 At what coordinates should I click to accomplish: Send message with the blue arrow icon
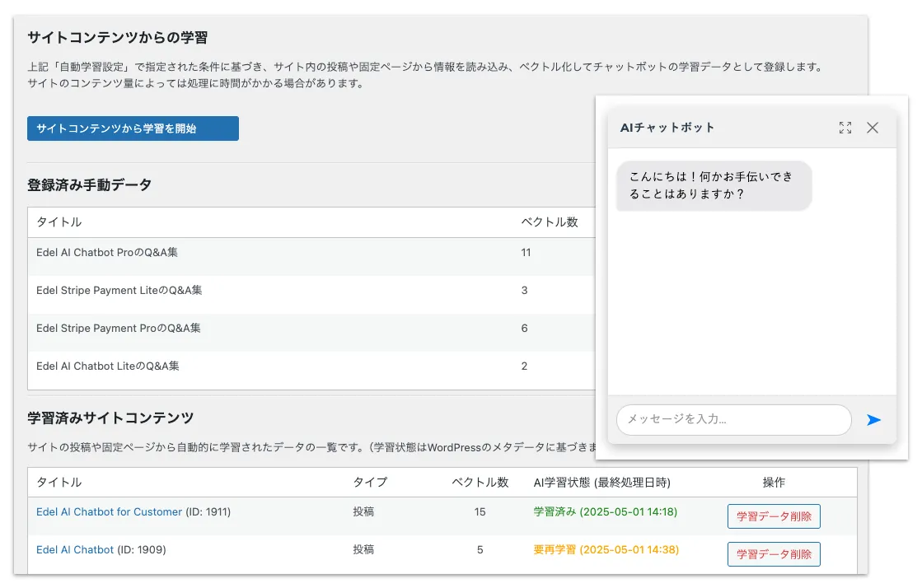click(x=873, y=420)
